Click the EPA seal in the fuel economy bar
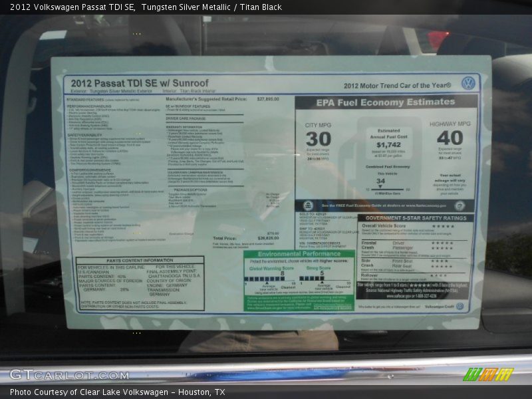 point(308,205)
